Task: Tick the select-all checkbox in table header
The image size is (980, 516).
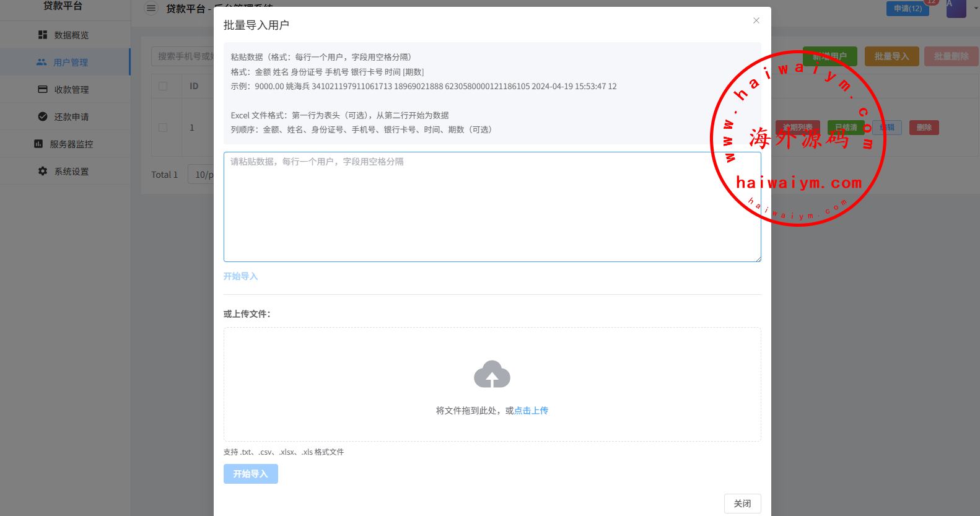Action: click(163, 86)
